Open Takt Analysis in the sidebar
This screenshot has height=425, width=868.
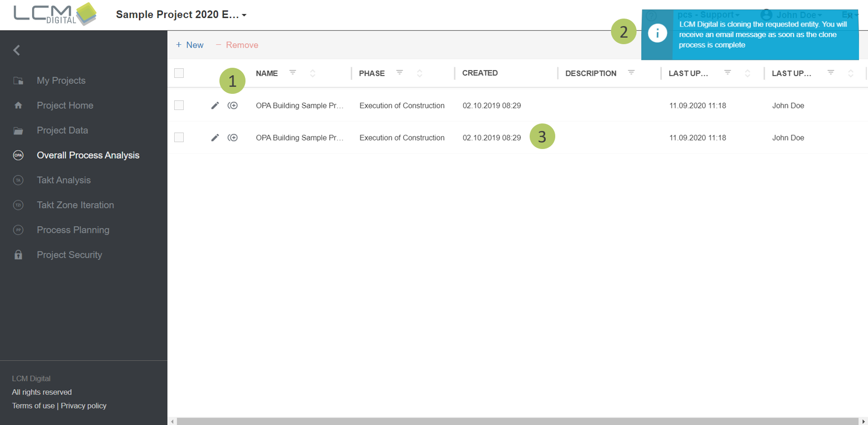pyautogui.click(x=64, y=180)
